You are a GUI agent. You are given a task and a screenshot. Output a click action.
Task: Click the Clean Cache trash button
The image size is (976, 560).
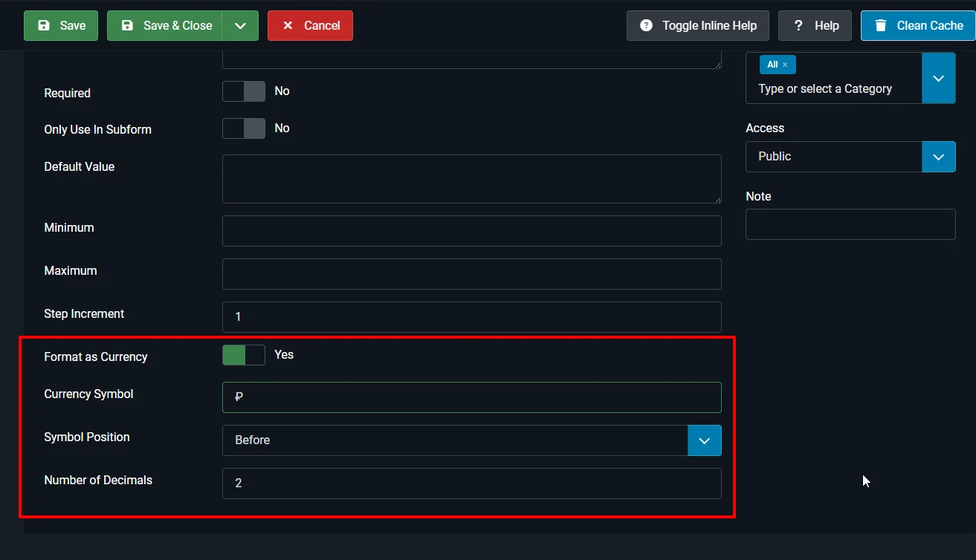point(917,25)
